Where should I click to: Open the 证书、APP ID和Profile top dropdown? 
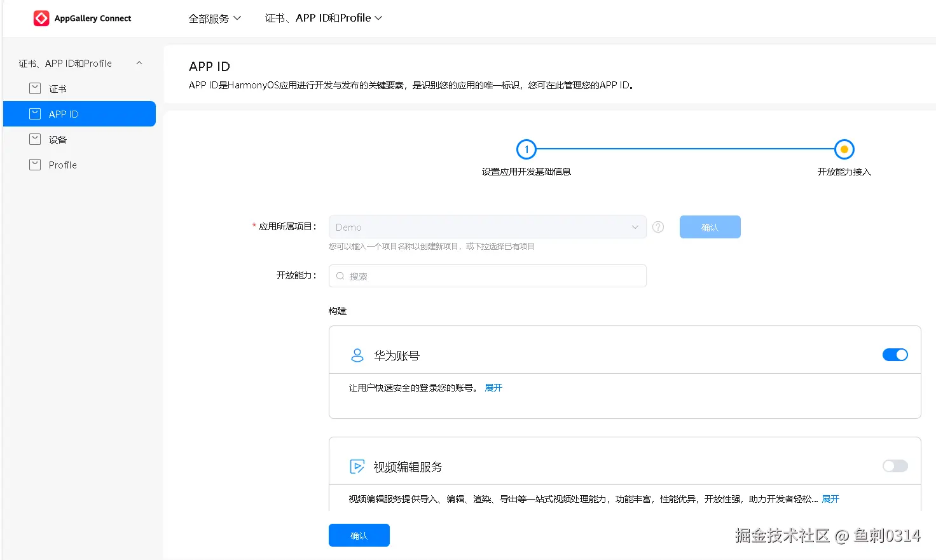[324, 18]
